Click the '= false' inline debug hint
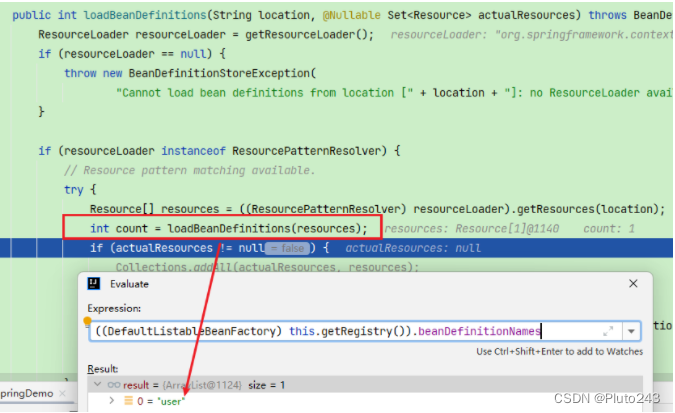The image size is (675, 413). click(x=287, y=248)
